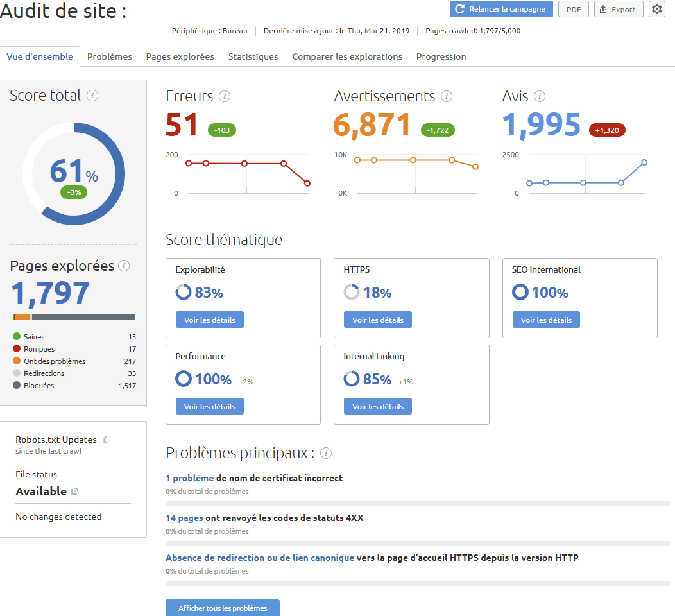Open the Comparer les explorations tab
Image resolution: width=675 pixels, height=616 pixels.
pyautogui.click(x=347, y=56)
